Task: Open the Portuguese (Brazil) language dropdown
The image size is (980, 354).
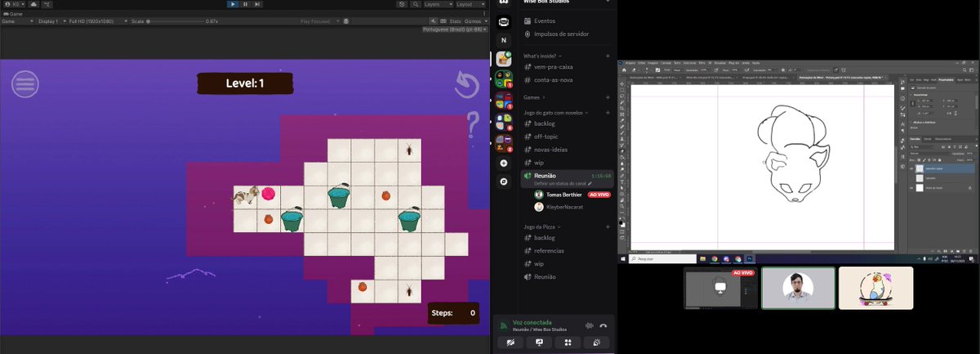Action: pyautogui.click(x=455, y=29)
